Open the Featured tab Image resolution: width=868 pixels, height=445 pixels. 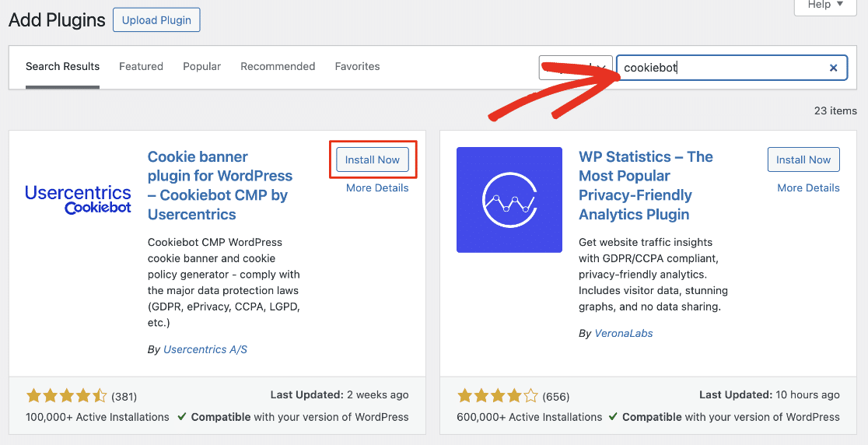141,66
